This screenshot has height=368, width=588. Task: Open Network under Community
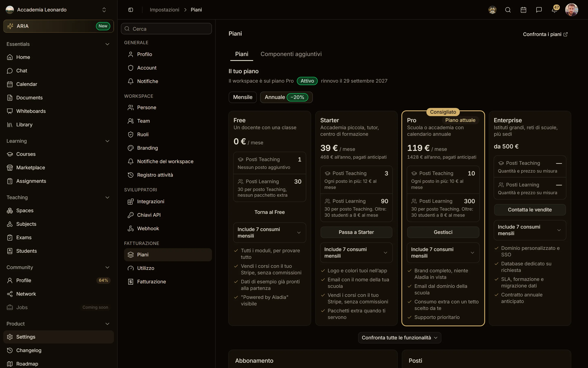[x=59, y=294]
